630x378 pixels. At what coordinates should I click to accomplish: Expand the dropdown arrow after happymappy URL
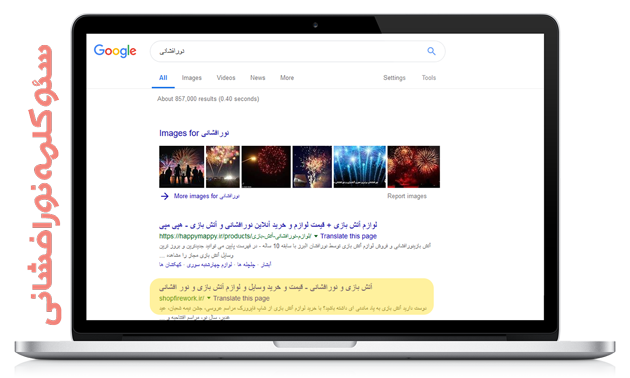tap(316, 236)
